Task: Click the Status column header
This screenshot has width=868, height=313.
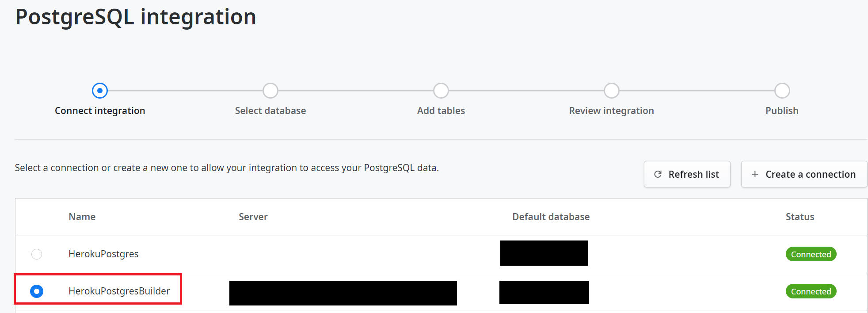Action: point(800,217)
